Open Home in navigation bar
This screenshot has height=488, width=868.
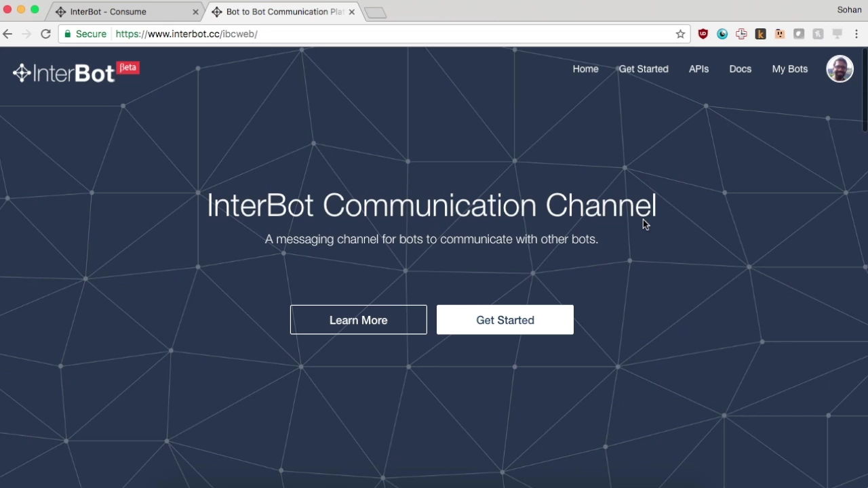pos(585,69)
